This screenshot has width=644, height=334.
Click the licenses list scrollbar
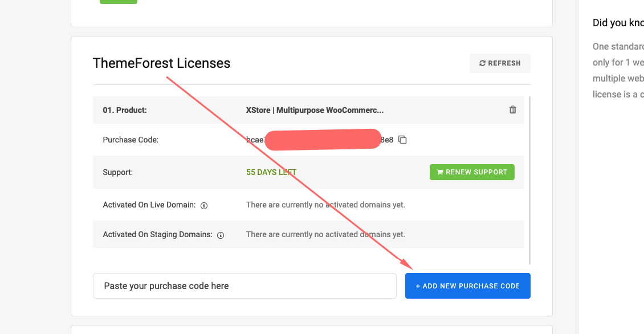tap(530, 180)
